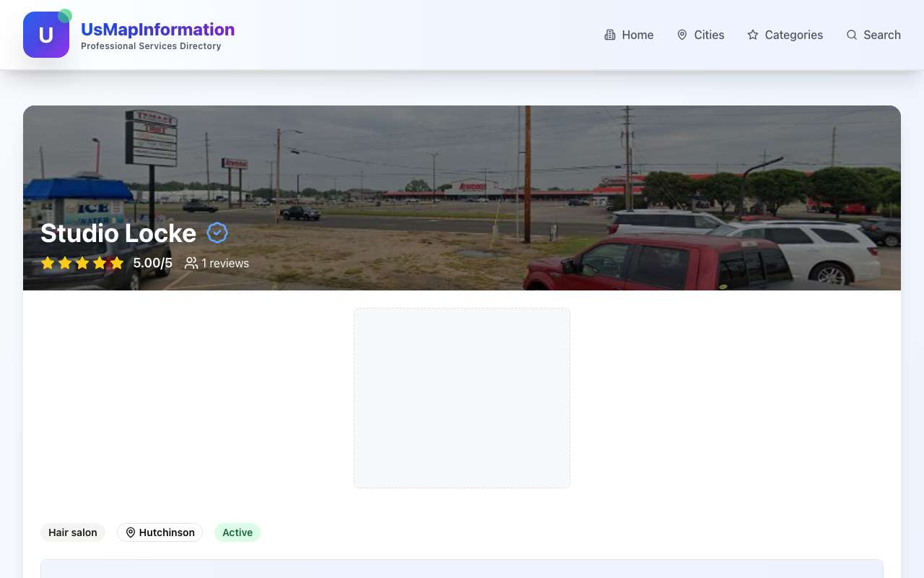Click the blue verified badge next to Studio Locke

click(217, 233)
